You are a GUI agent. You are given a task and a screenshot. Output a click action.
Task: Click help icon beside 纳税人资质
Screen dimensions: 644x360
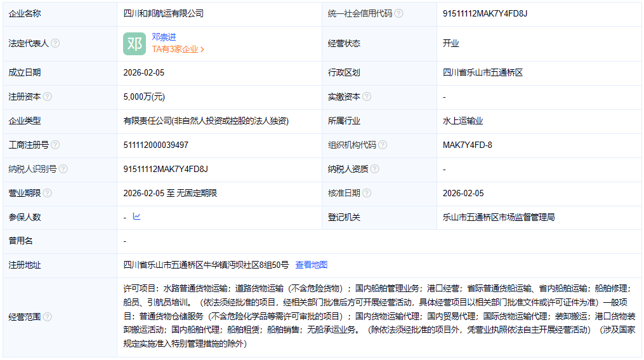pyautogui.click(x=374, y=169)
